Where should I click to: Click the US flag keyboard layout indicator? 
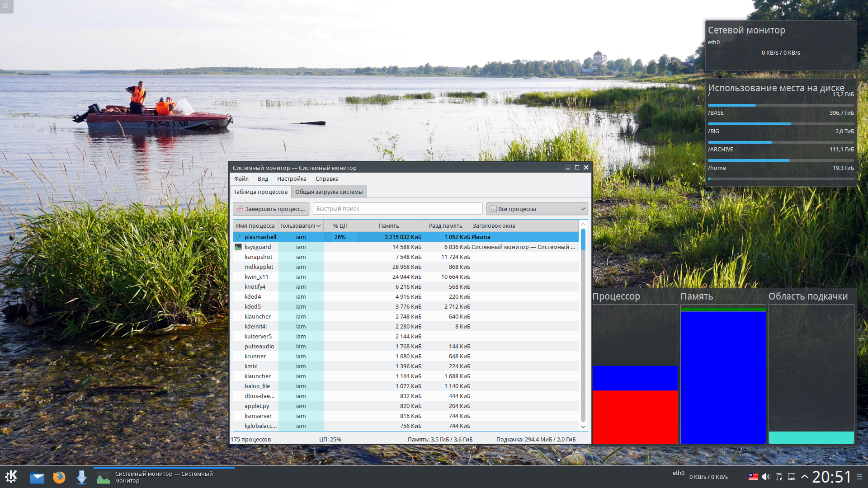(x=753, y=477)
